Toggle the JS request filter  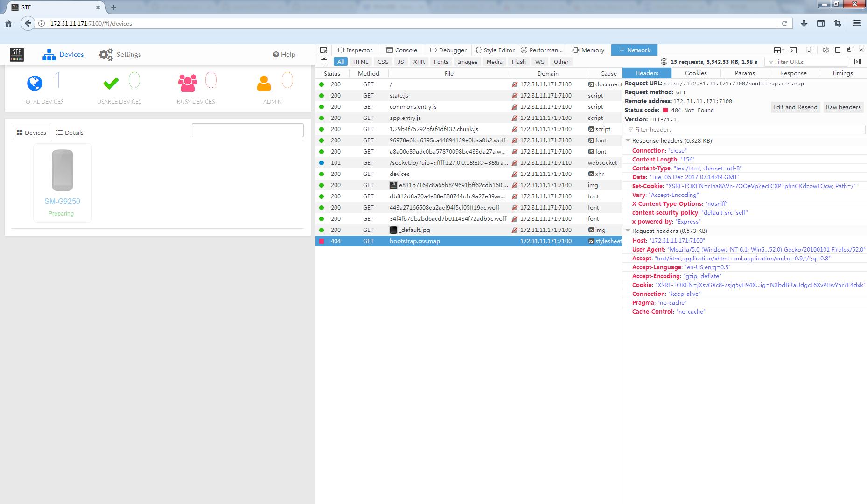(x=401, y=62)
